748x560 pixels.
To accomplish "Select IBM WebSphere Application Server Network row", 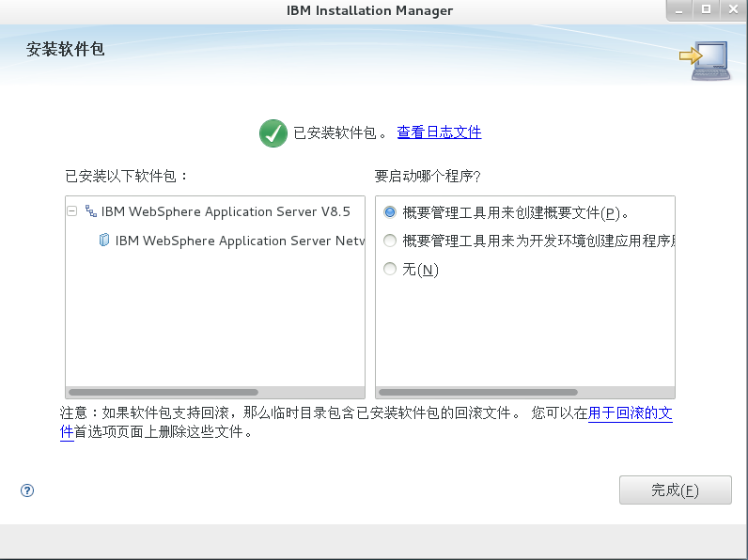I will click(x=240, y=241).
